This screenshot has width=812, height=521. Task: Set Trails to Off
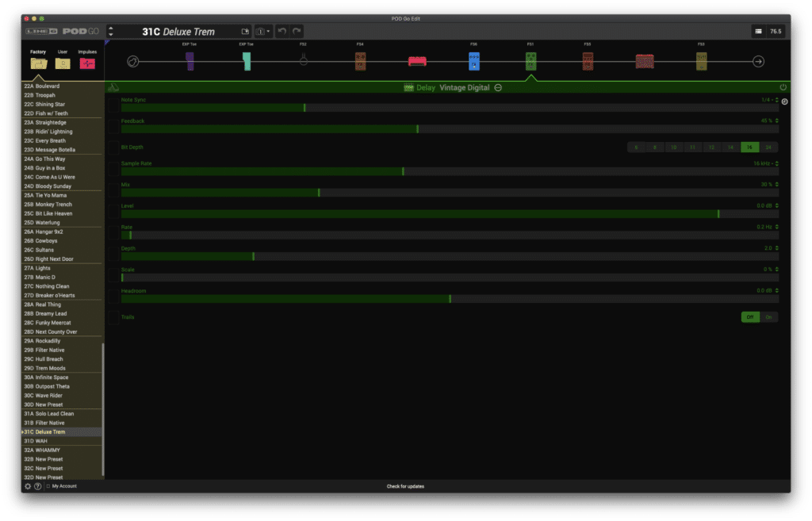(x=750, y=317)
